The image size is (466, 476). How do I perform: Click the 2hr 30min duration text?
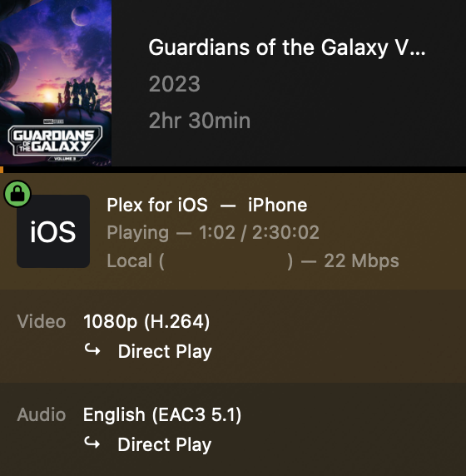(200, 121)
